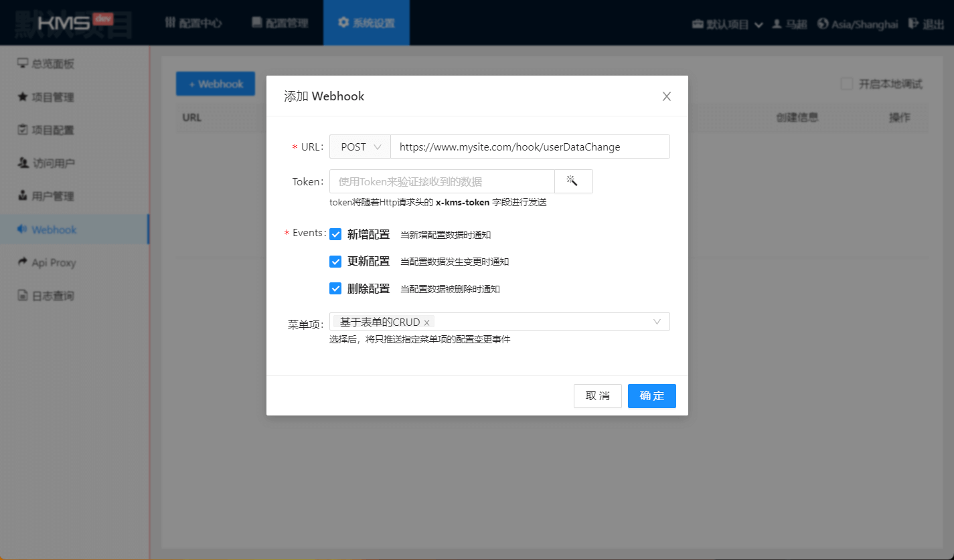Image resolution: width=954 pixels, height=560 pixels.
Task: Click the 退出 logout icon
Action: (x=913, y=23)
